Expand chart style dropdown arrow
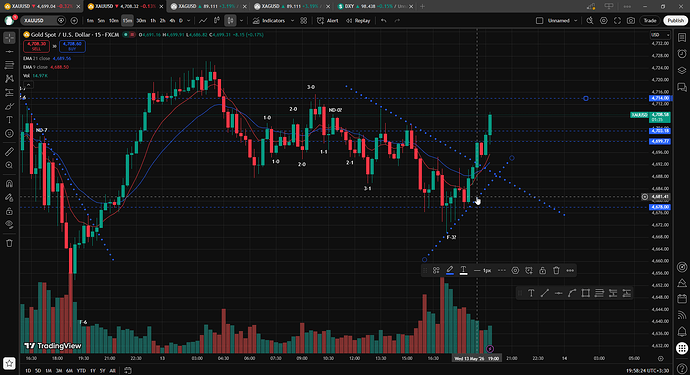This screenshot has height=375, width=690. pyautogui.click(x=241, y=21)
